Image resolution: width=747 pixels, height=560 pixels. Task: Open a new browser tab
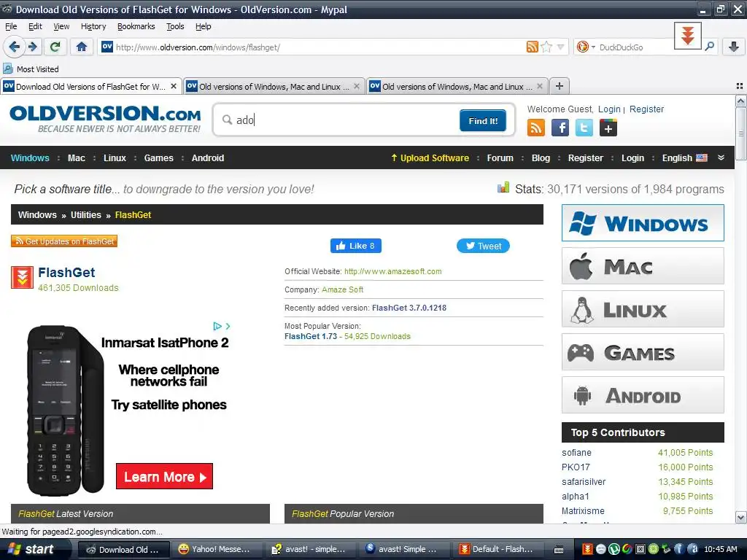pos(560,86)
